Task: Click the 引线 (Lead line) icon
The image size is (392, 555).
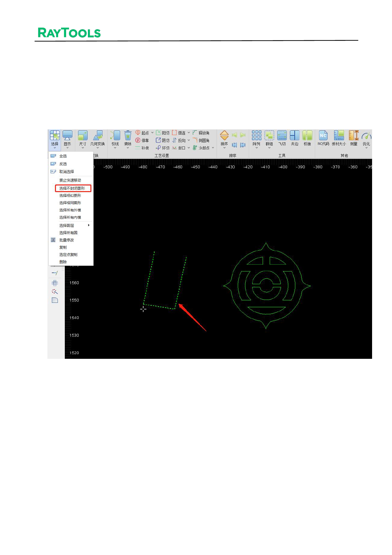Action: coord(115,136)
